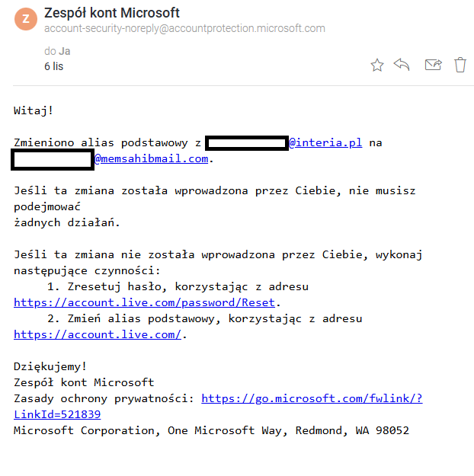Show recipient details at "do Ja"

[x=57, y=51]
